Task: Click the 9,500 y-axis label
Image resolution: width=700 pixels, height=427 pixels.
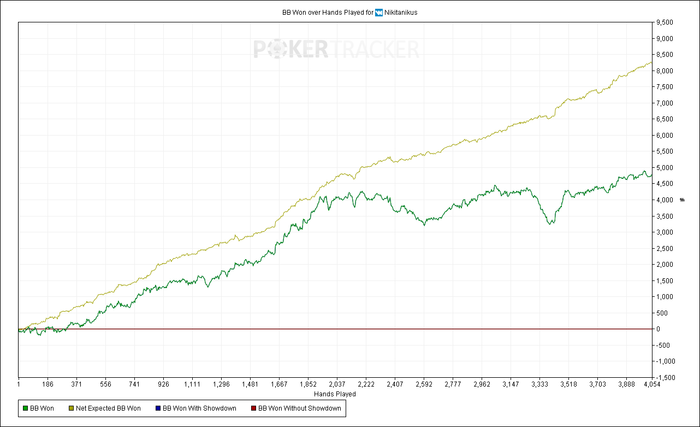Action: [x=665, y=22]
